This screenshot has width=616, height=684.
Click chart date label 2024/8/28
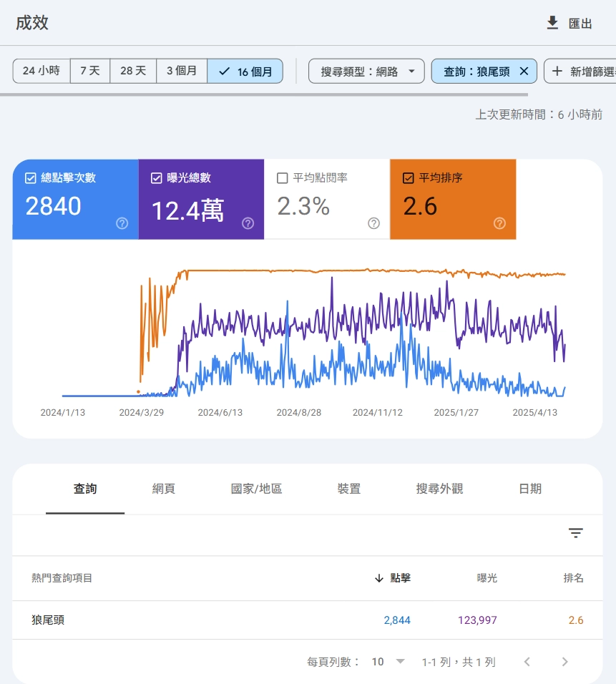pyautogui.click(x=299, y=412)
